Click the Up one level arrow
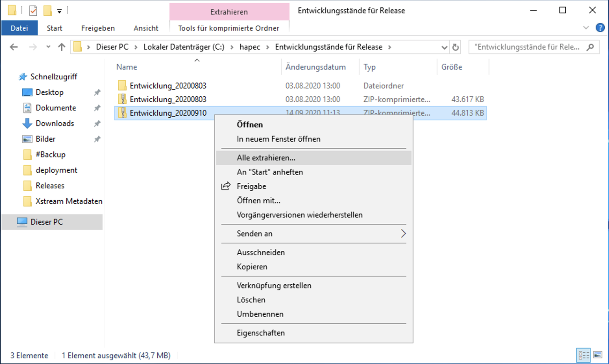This screenshot has height=364, width=609. click(x=61, y=47)
